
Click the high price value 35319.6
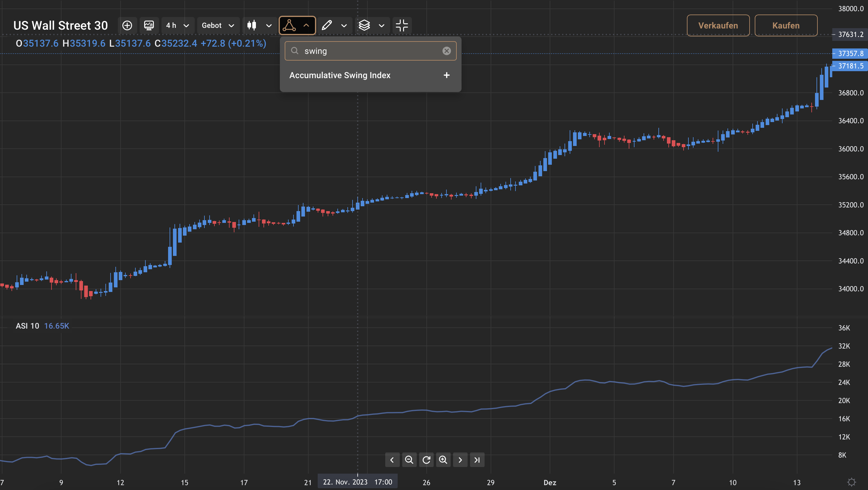88,44
